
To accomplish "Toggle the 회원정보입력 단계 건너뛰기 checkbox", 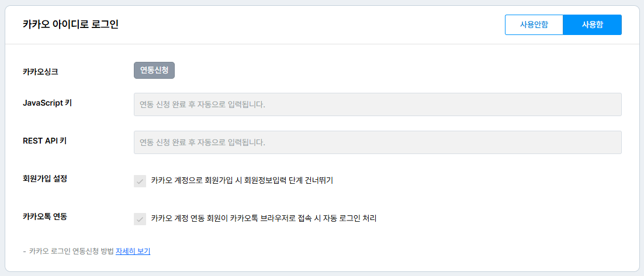I will click(140, 181).
